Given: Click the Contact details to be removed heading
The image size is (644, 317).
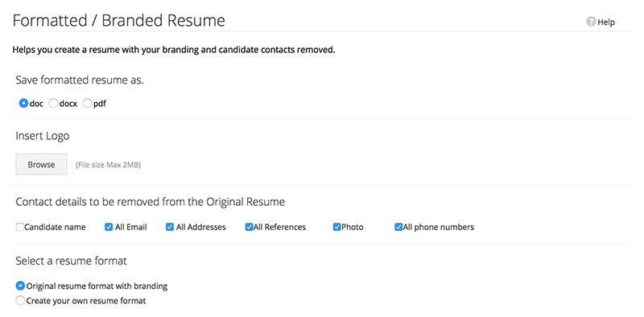Looking at the screenshot, I should click(151, 202).
